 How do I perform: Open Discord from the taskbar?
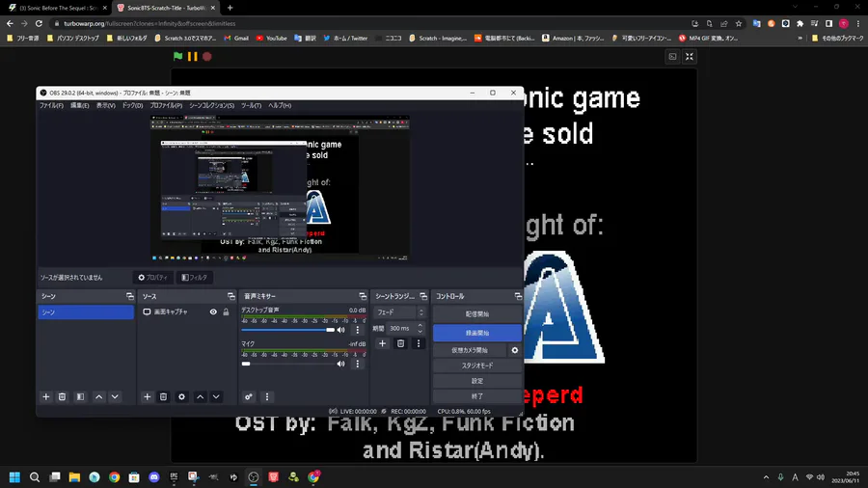pyautogui.click(x=154, y=477)
